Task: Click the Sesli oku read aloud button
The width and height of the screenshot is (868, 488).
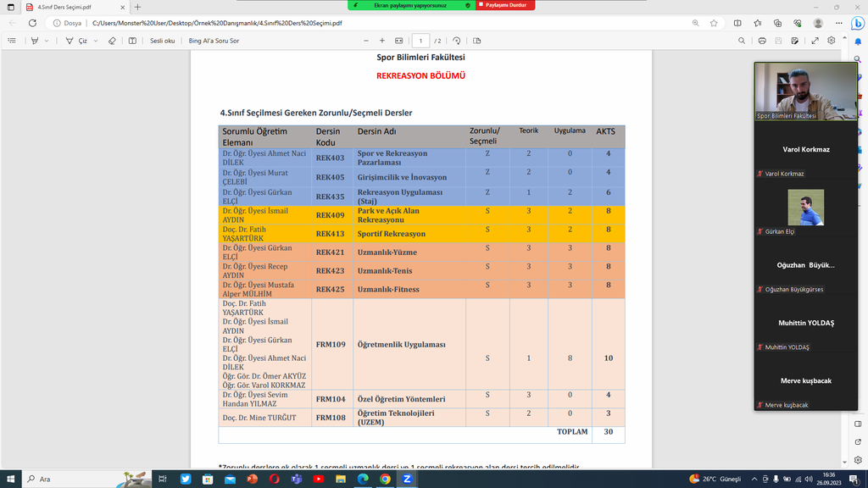Action: [162, 41]
